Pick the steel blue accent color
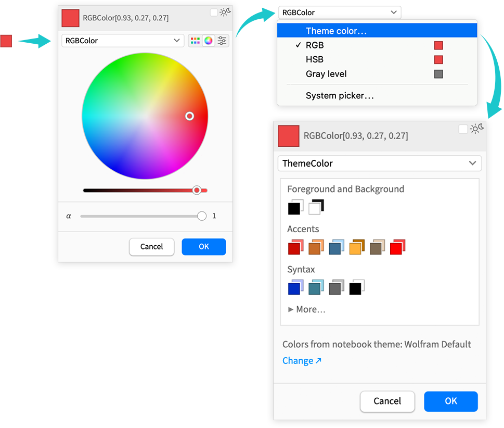 click(336, 247)
